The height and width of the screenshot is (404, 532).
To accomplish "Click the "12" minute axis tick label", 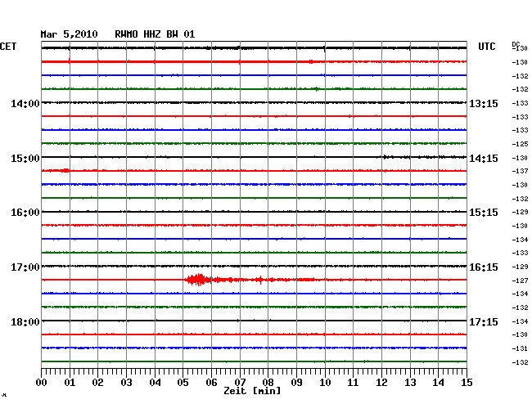I will point(381,383).
